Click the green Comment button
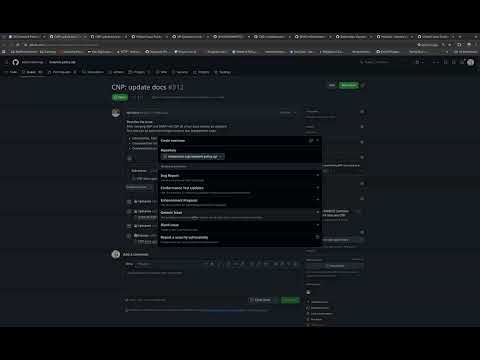This screenshot has width=480, height=360. click(290, 300)
